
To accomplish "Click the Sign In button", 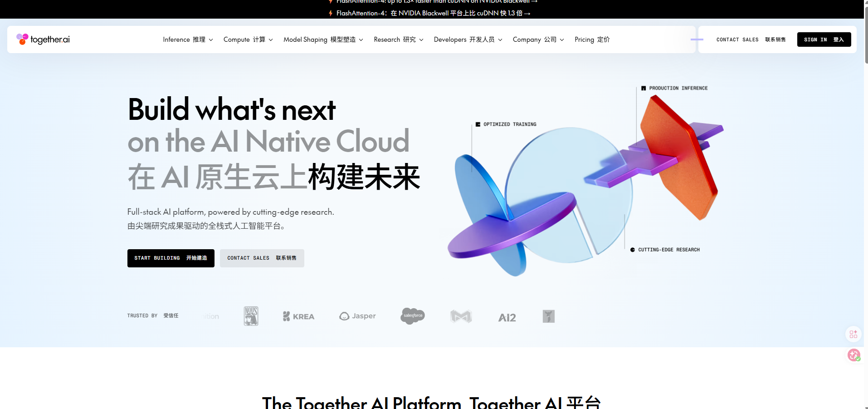I will (824, 39).
